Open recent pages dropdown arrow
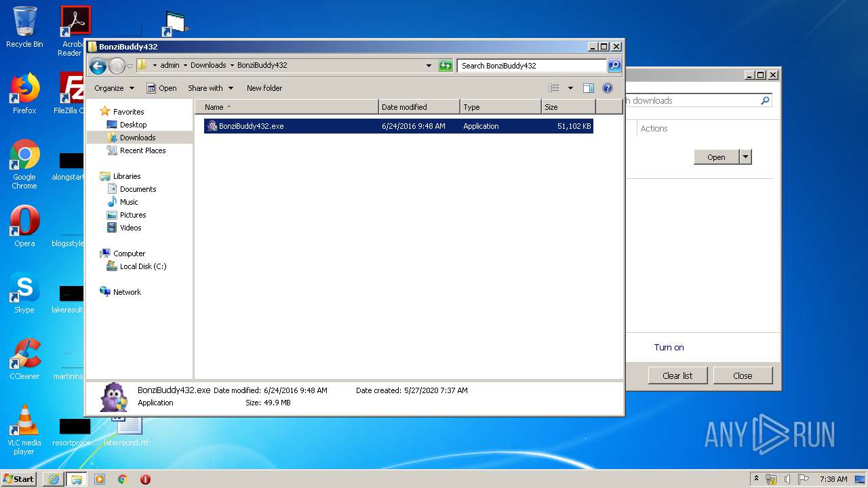This screenshot has height=488, width=868. (x=130, y=66)
